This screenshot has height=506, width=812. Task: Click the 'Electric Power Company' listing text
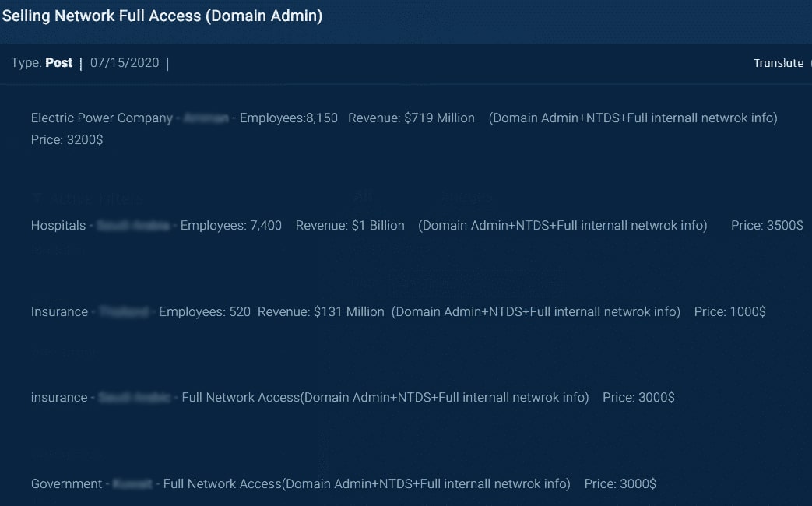[101, 118]
